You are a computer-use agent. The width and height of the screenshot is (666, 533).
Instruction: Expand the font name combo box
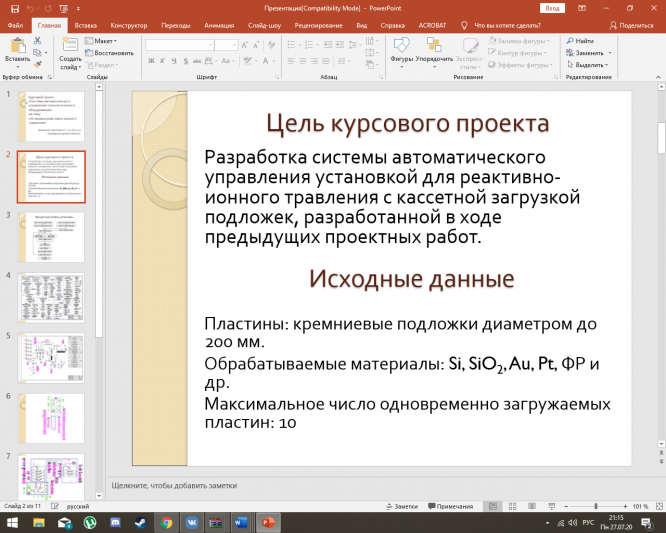(208, 45)
